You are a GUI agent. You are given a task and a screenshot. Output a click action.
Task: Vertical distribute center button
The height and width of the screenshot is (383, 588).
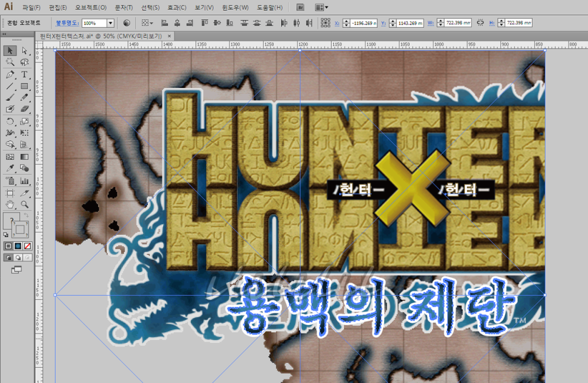(x=257, y=23)
